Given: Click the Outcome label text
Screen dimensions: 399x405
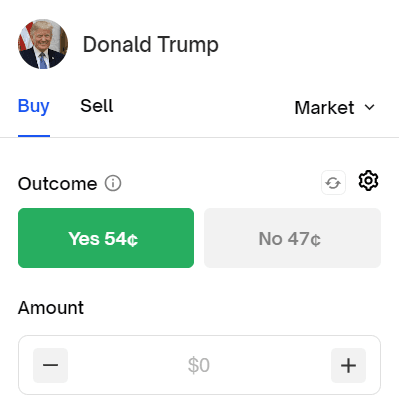Looking at the screenshot, I should [57, 184].
